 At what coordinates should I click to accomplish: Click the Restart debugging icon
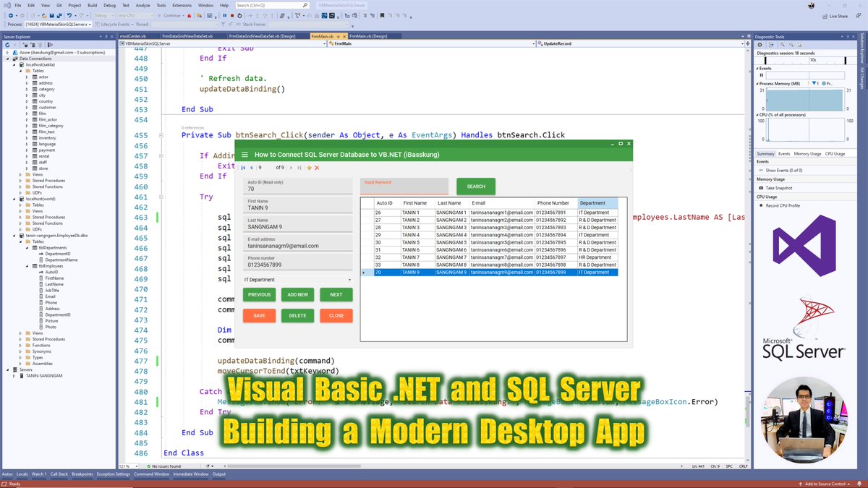tap(239, 15)
